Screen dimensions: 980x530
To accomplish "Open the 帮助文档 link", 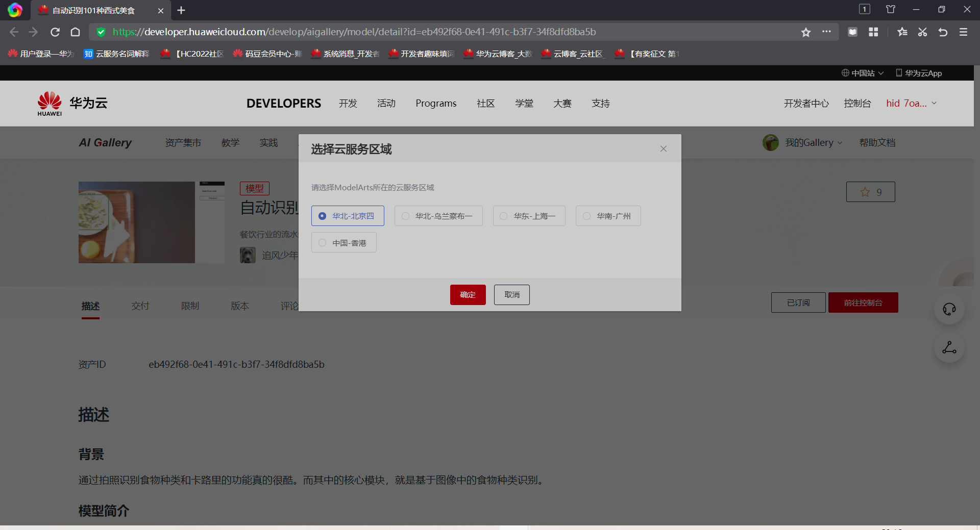I will click(x=877, y=143).
